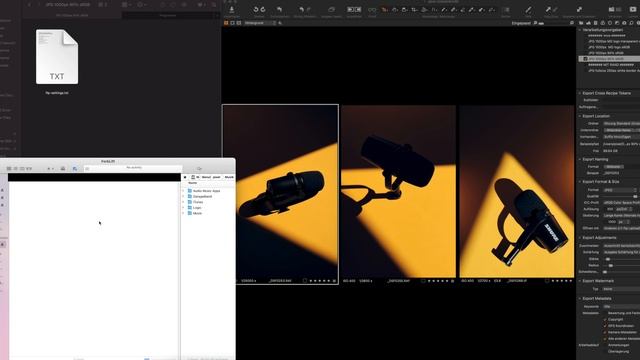Click the before/after view icon pair
Screen dimensions: 640x360
coord(354,9)
